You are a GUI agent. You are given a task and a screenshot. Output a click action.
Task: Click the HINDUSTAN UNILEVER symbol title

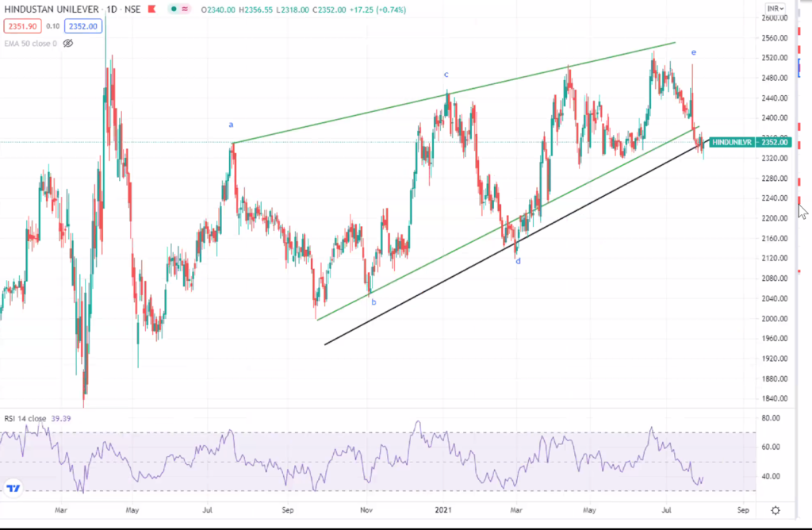click(x=51, y=10)
